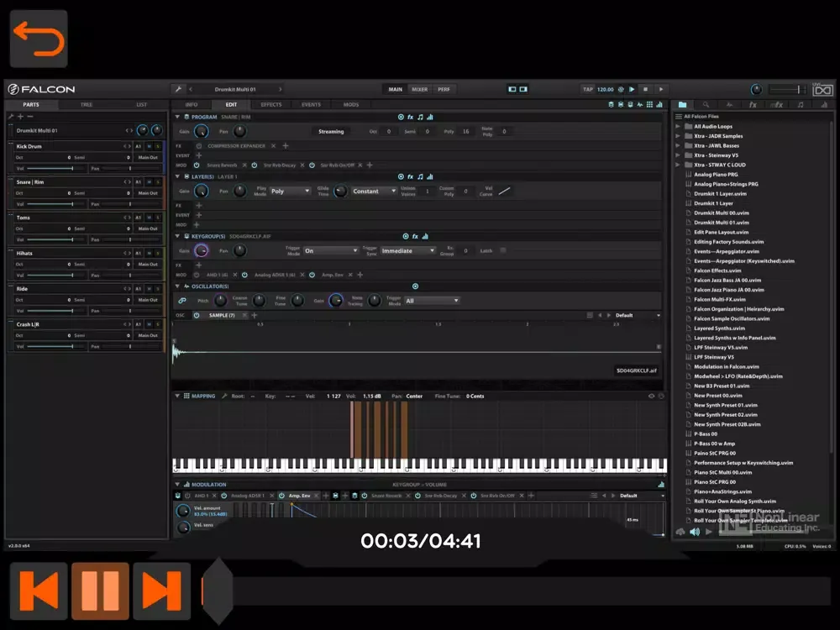Click the modulation bars icon in Layer header

tap(429, 176)
